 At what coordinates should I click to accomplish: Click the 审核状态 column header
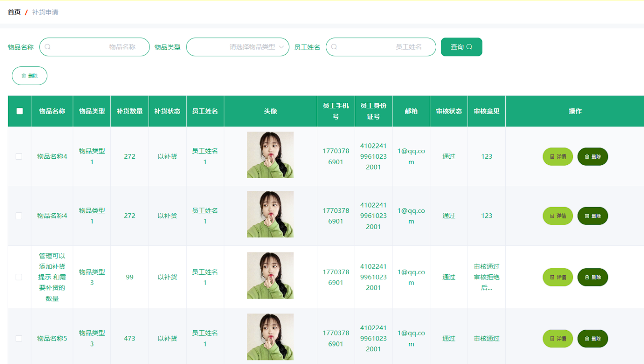coord(449,111)
